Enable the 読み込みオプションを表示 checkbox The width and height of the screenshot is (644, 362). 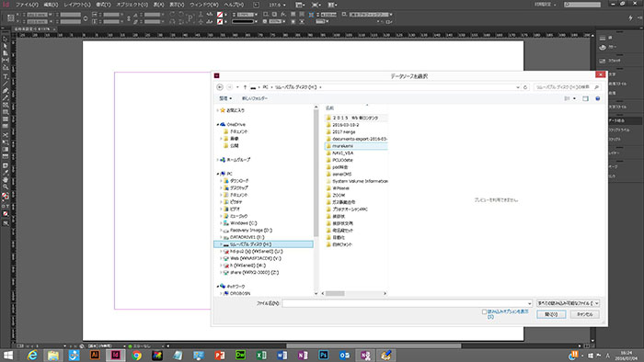[484, 312]
